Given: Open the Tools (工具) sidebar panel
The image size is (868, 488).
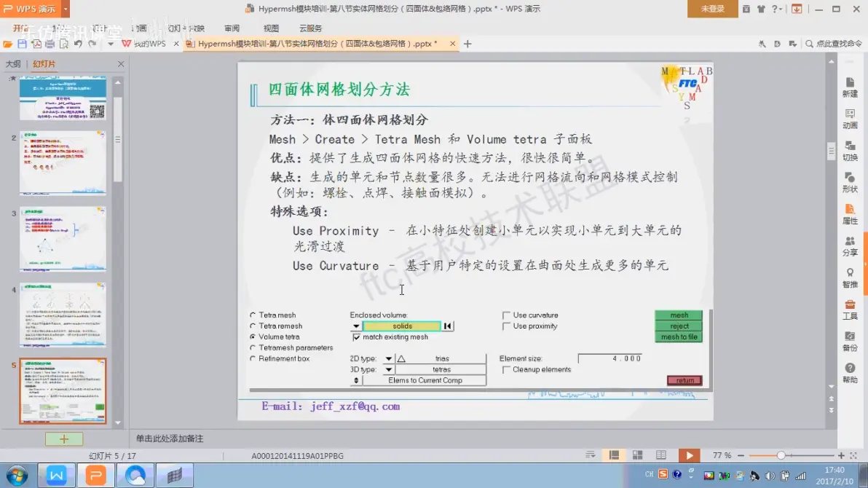Looking at the screenshot, I should pyautogui.click(x=850, y=310).
